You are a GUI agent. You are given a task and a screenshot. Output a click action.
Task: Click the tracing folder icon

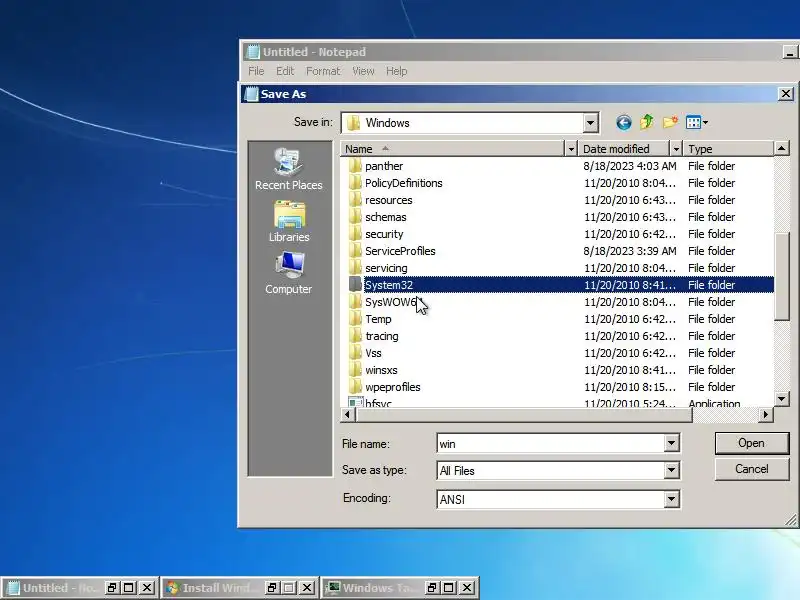point(355,336)
